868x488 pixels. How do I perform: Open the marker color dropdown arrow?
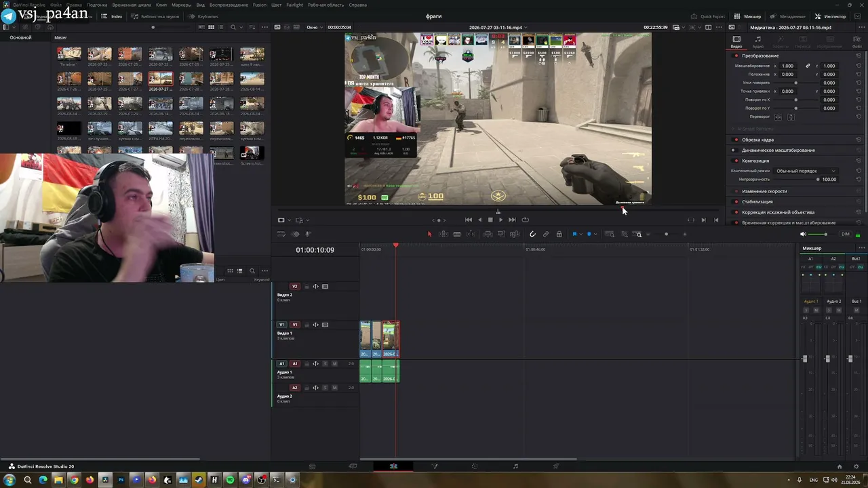pos(595,235)
